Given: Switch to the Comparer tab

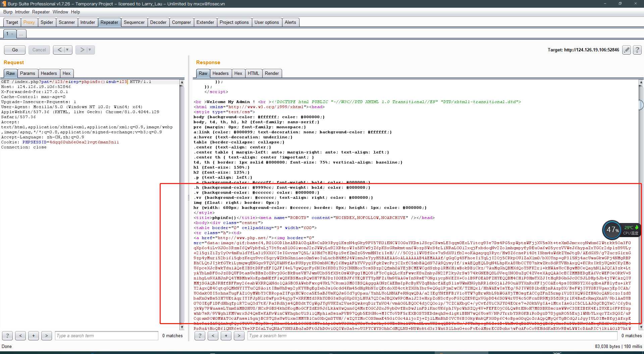Looking at the screenshot, I should click(181, 23).
